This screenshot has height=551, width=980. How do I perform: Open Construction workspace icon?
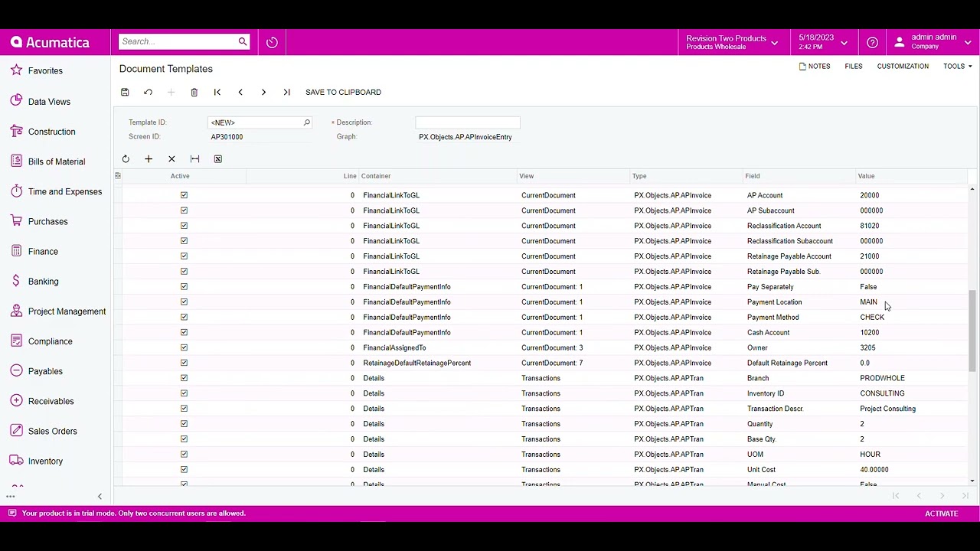(16, 131)
